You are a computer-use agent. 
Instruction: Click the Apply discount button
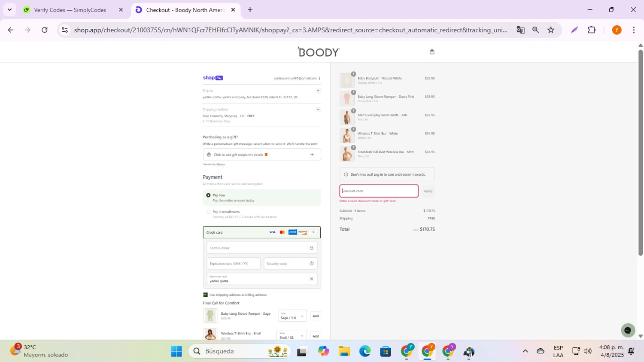[428, 191]
